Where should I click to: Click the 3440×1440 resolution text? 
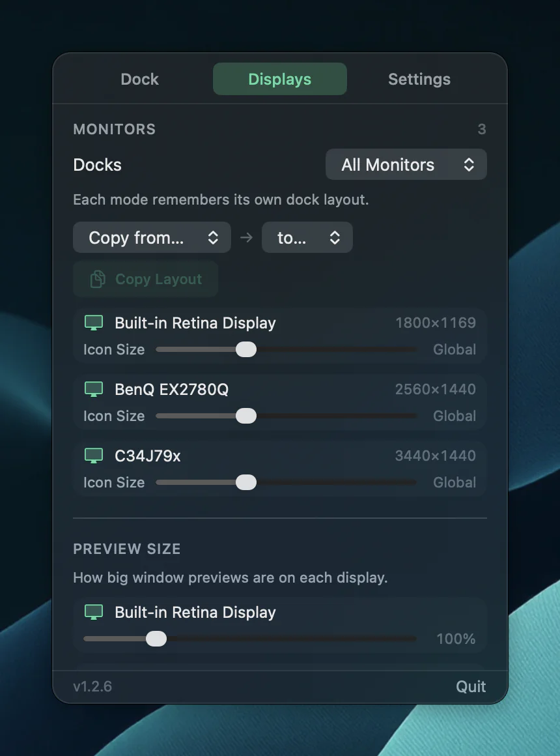click(x=436, y=456)
